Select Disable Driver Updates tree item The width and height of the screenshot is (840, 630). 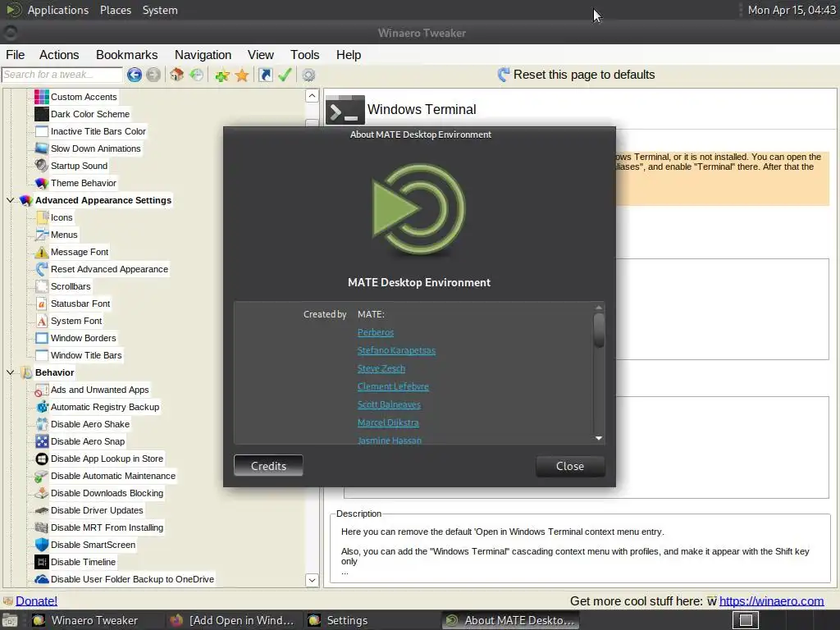(x=97, y=510)
